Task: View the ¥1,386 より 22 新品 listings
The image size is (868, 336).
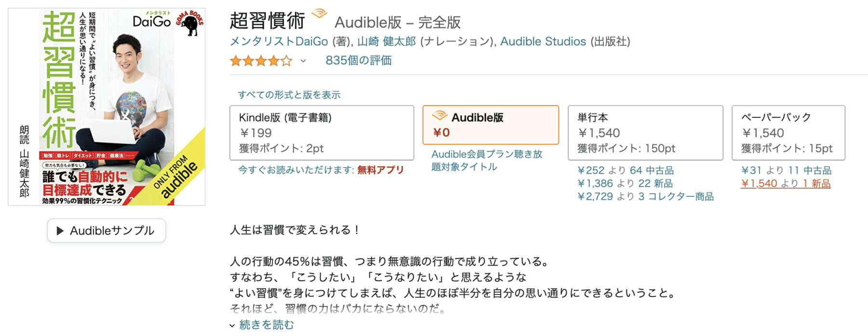Action: [625, 183]
